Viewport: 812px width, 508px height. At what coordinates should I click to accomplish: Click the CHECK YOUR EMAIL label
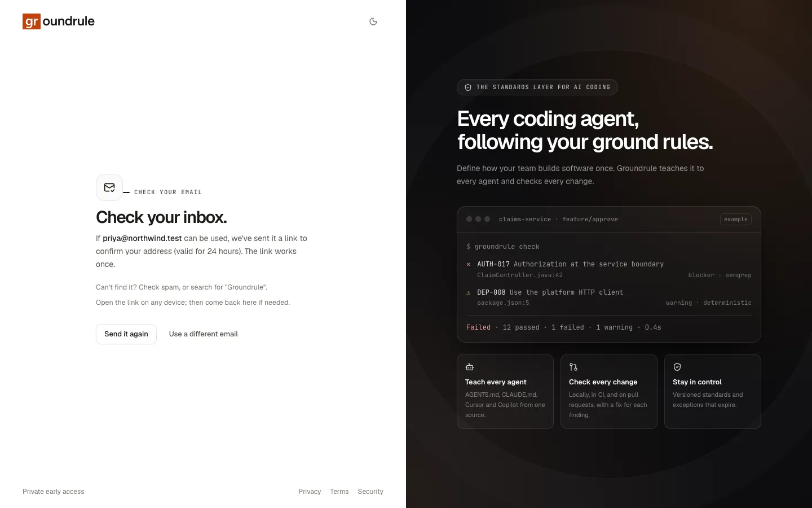click(x=168, y=192)
